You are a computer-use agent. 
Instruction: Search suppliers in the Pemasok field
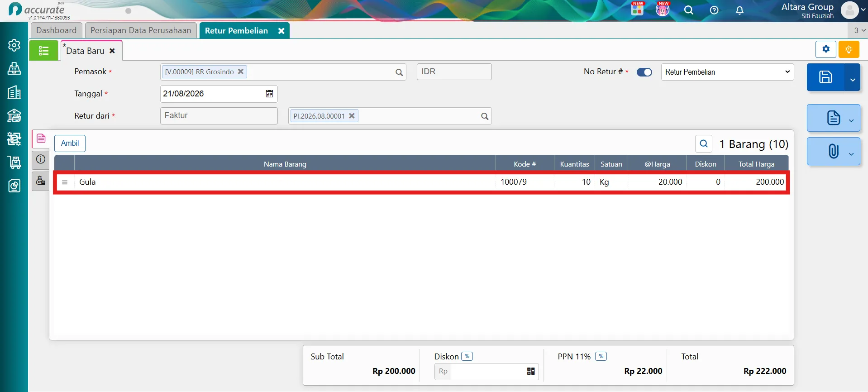click(399, 72)
